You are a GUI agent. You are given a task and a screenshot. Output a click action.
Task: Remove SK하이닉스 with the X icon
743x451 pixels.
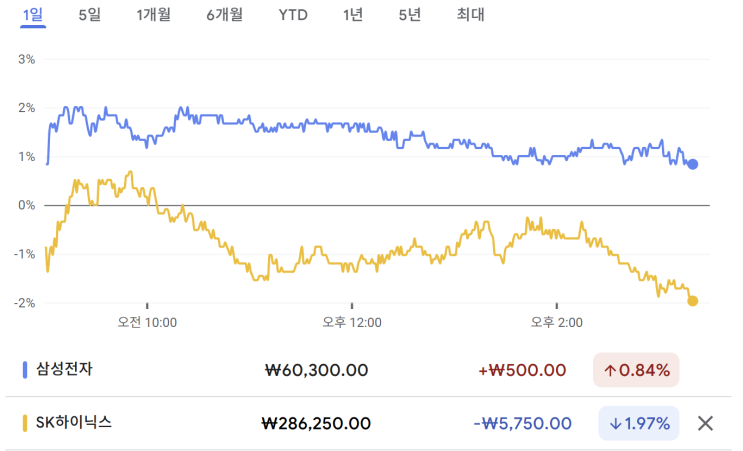point(705,423)
